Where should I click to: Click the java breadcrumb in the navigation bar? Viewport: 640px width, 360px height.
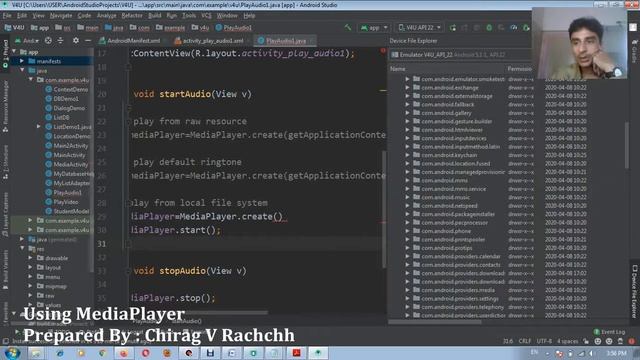114,28
